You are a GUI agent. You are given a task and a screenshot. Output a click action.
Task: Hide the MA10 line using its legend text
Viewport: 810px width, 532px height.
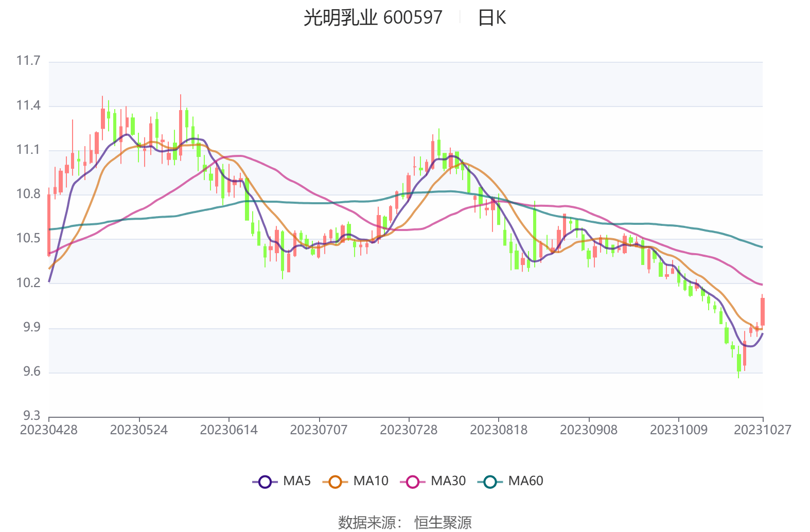pyautogui.click(x=371, y=481)
